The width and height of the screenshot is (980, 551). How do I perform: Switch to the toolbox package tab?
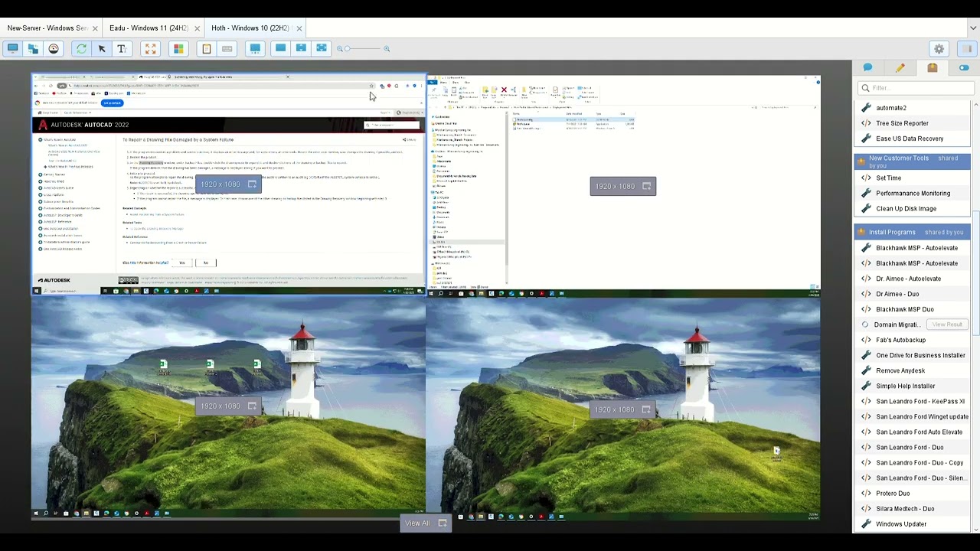pyautogui.click(x=932, y=68)
